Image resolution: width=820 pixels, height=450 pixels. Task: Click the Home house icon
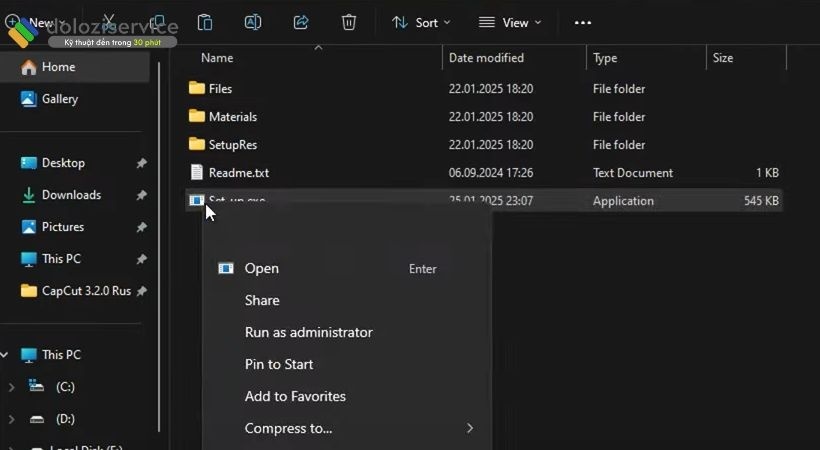pyautogui.click(x=28, y=67)
